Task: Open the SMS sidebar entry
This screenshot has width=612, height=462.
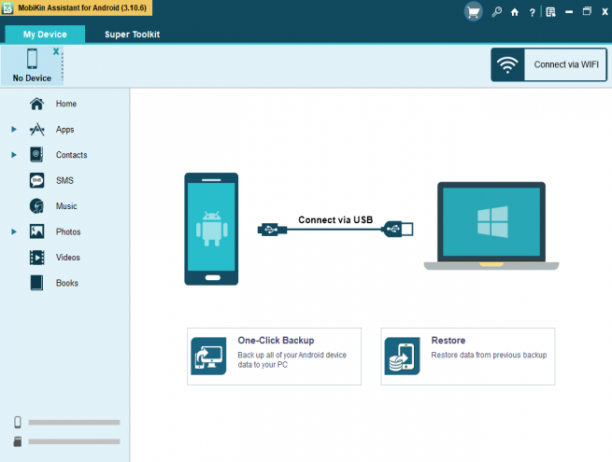Action: (x=64, y=180)
